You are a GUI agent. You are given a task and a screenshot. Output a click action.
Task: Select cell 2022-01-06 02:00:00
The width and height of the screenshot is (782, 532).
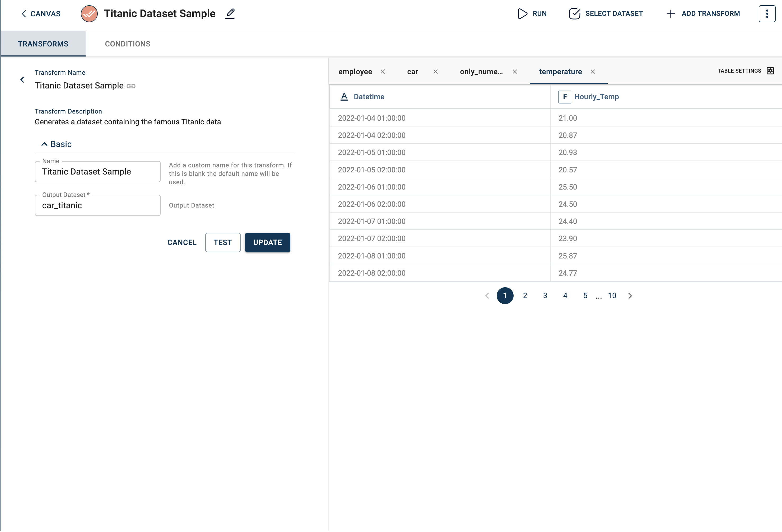coord(440,204)
